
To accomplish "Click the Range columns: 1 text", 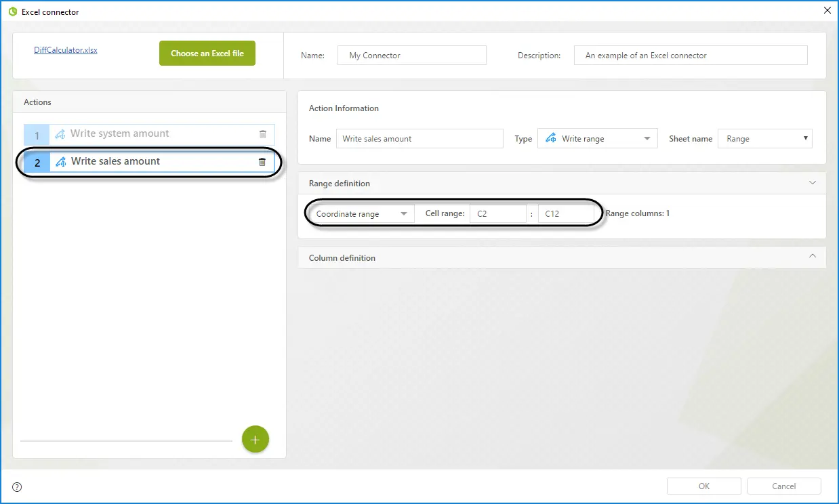I will [x=638, y=213].
